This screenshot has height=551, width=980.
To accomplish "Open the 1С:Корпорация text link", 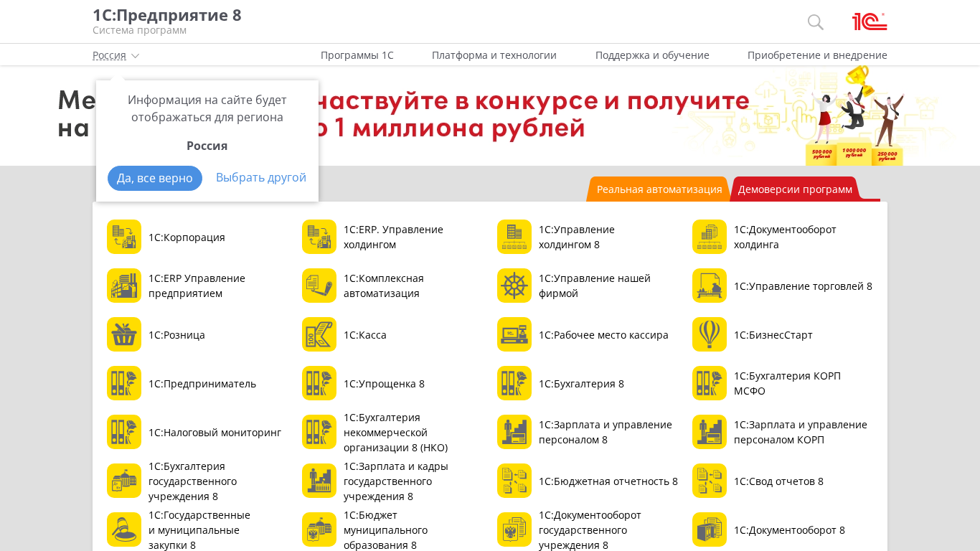I will tap(187, 237).
